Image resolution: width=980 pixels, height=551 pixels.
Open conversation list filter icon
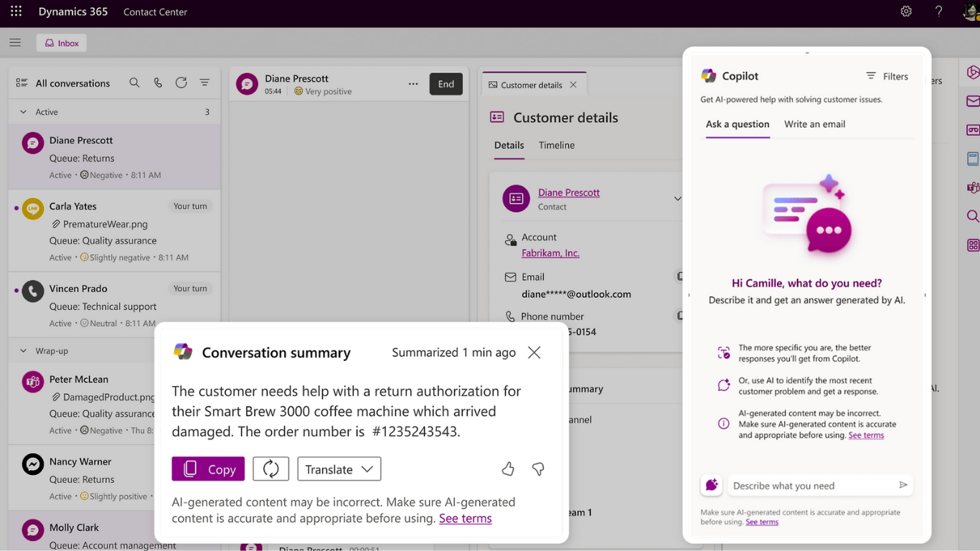point(204,83)
